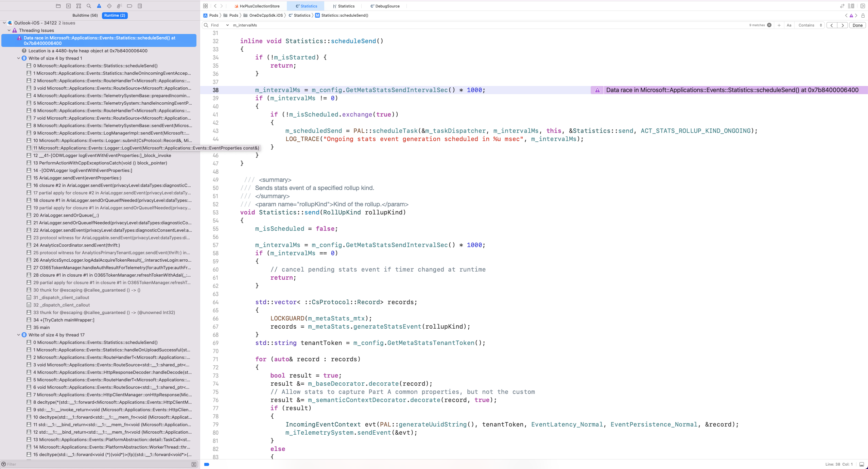
Task: Add a new editor with the split icon
Action: 862,6
